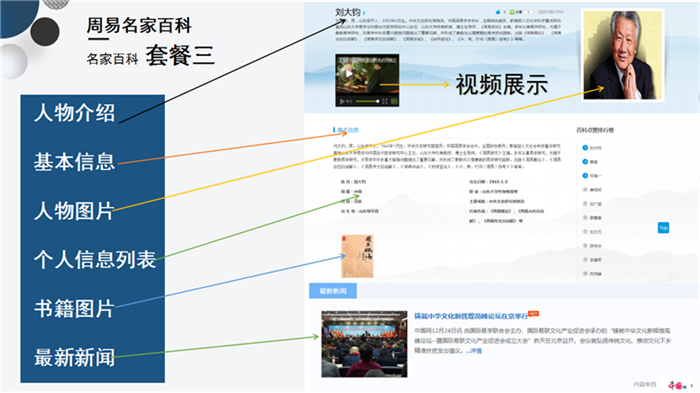Play the video using the thumbnail's play overlay
The width and height of the screenshot is (700, 393).
point(349,74)
